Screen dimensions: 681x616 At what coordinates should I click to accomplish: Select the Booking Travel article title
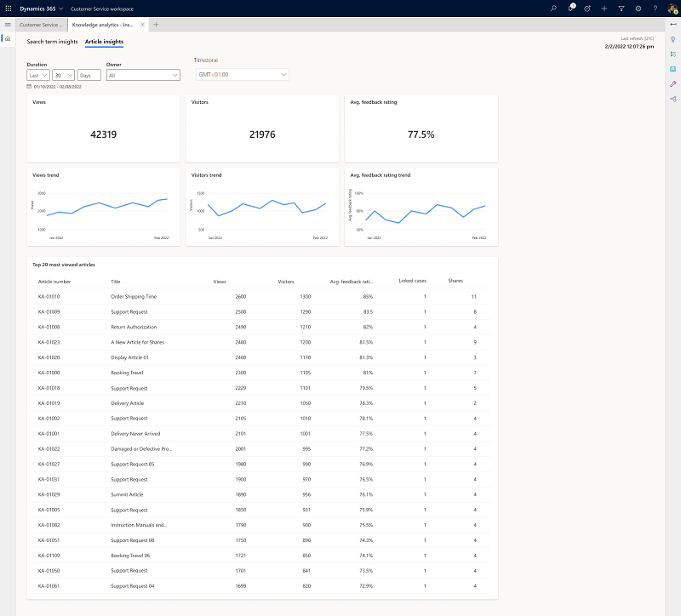point(127,373)
